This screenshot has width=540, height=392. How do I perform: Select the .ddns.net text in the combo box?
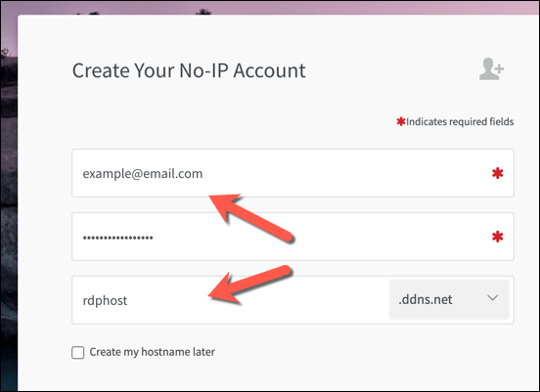pyautogui.click(x=425, y=299)
